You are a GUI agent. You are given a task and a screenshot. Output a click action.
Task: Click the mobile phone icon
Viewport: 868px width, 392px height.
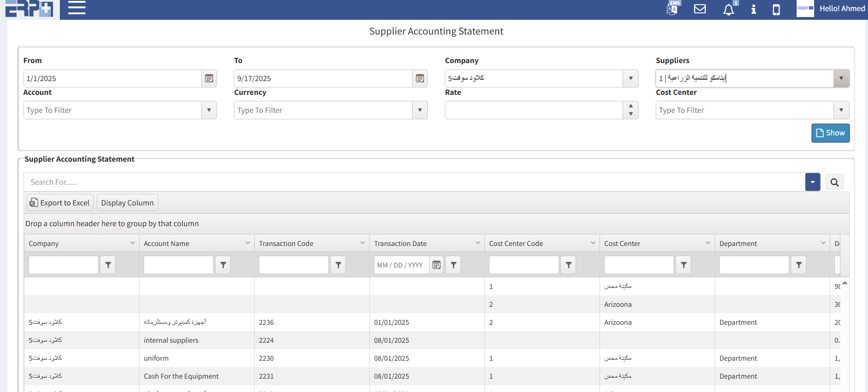pos(776,10)
